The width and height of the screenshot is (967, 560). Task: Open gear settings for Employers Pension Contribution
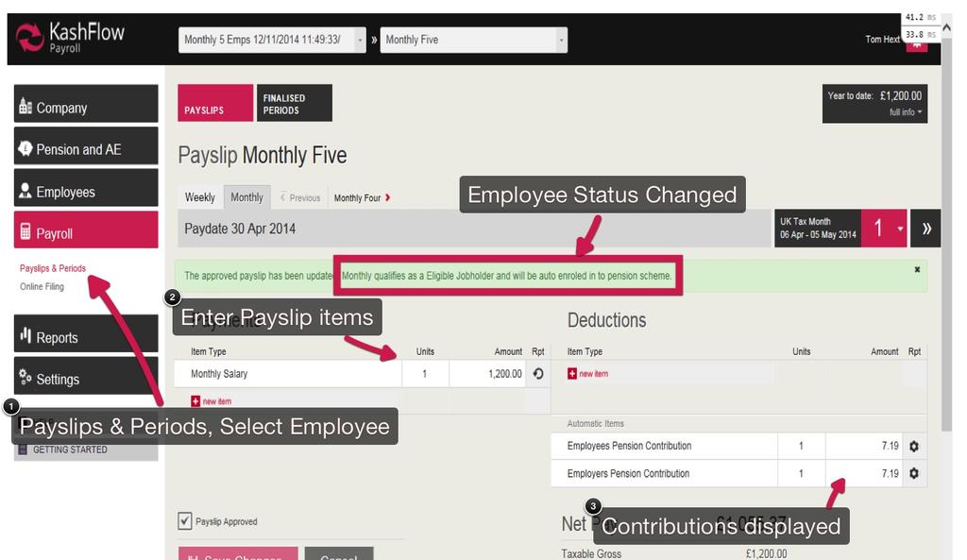click(913, 474)
